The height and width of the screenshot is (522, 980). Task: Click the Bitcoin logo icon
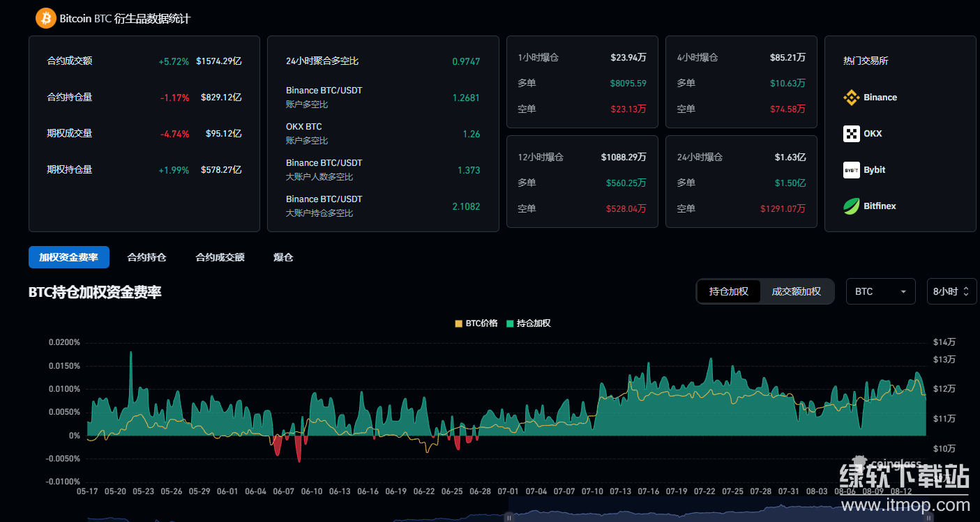point(46,18)
